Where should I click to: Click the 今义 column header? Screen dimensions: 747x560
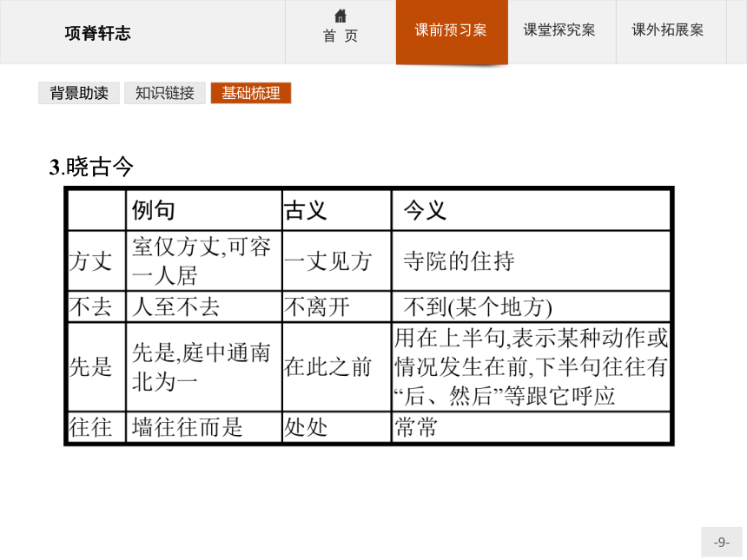531,210
